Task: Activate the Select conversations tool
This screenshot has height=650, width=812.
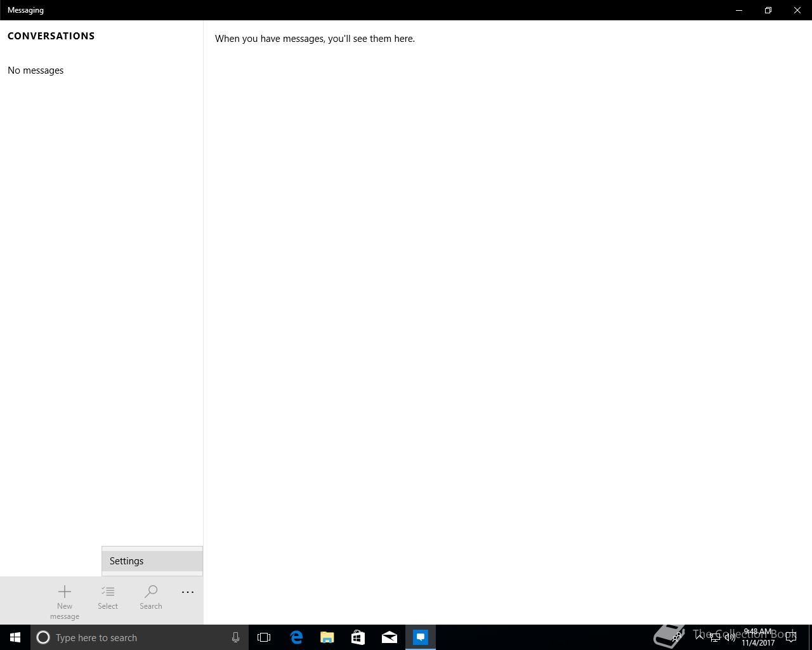Action: (x=108, y=598)
